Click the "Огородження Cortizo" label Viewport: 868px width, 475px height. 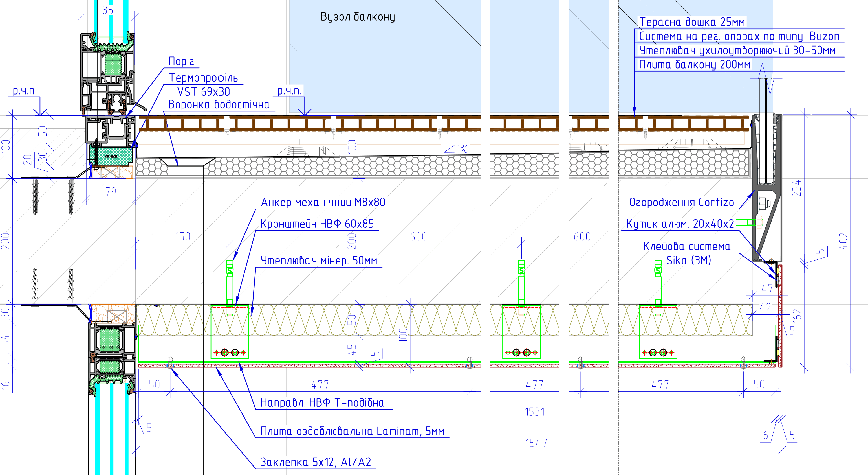(x=682, y=202)
